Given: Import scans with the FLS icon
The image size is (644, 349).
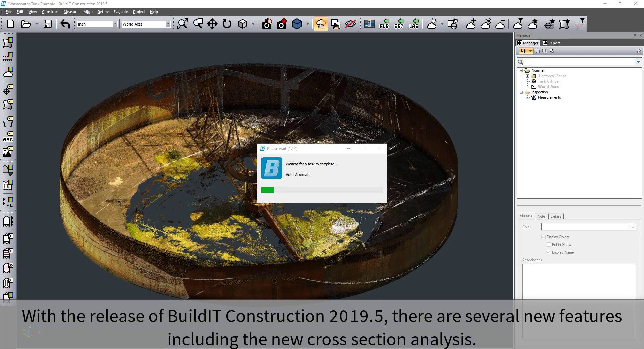Looking at the screenshot, I should point(384,24).
